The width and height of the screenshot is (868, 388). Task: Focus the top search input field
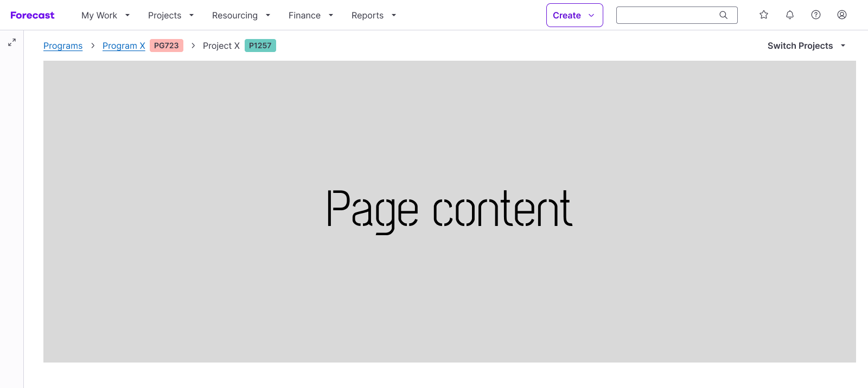click(x=676, y=15)
